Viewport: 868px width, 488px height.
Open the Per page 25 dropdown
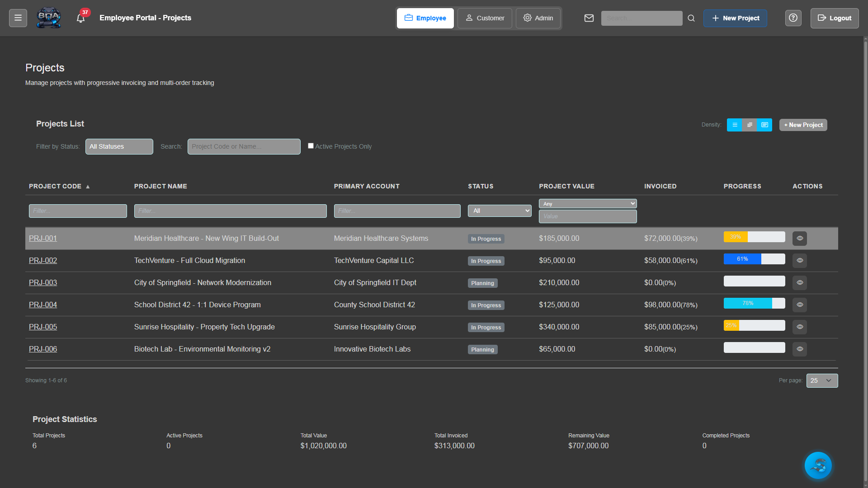click(x=821, y=380)
